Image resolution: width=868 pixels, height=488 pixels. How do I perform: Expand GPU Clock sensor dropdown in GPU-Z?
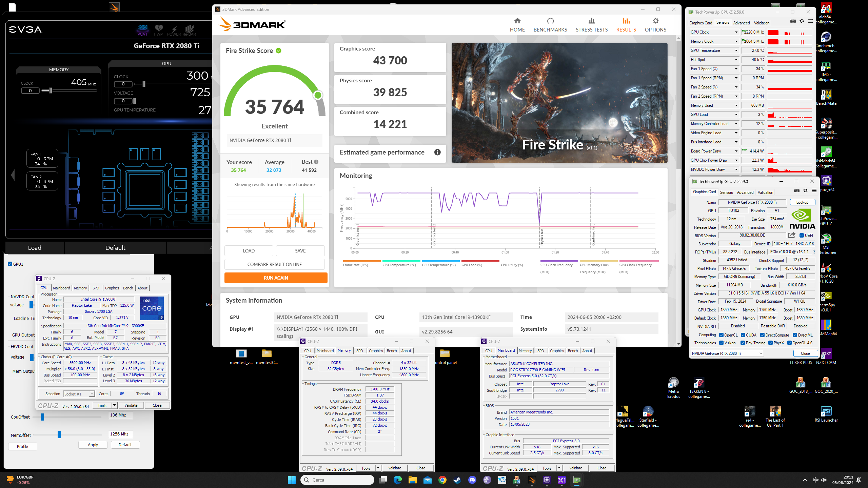pyautogui.click(x=736, y=32)
